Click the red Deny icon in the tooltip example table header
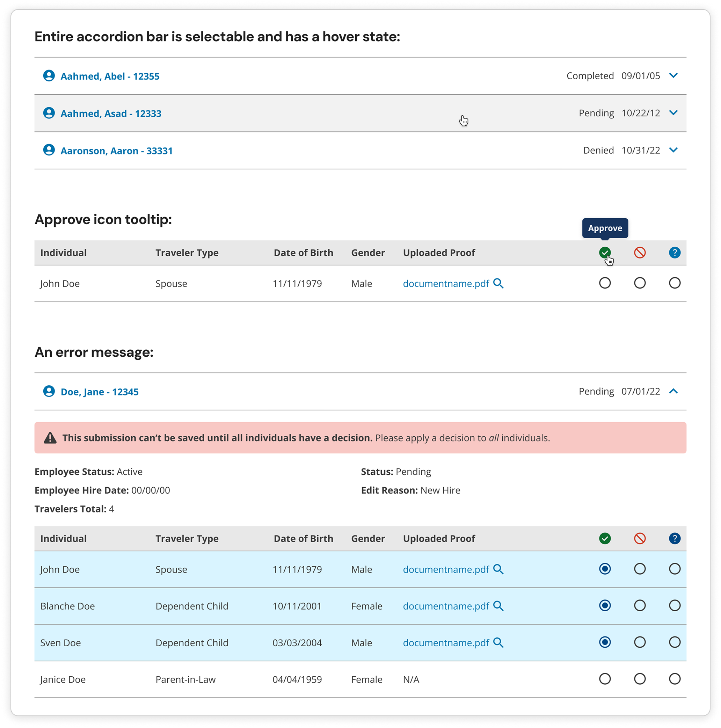Screen dimensions: 721x728 click(640, 253)
